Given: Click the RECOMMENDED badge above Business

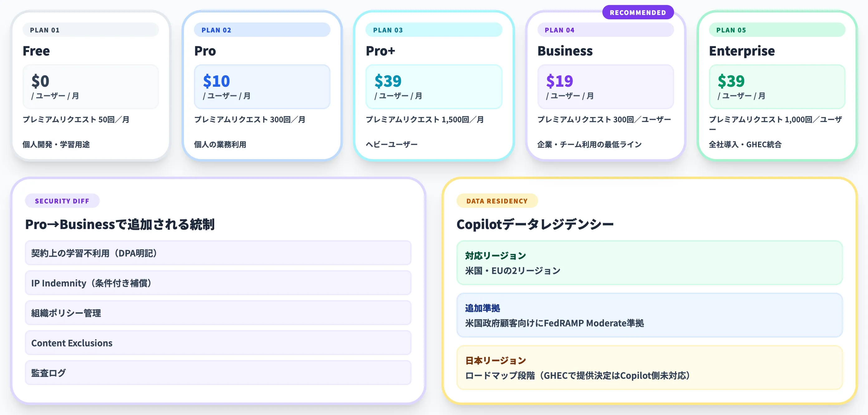Looking at the screenshot, I should pos(638,12).
